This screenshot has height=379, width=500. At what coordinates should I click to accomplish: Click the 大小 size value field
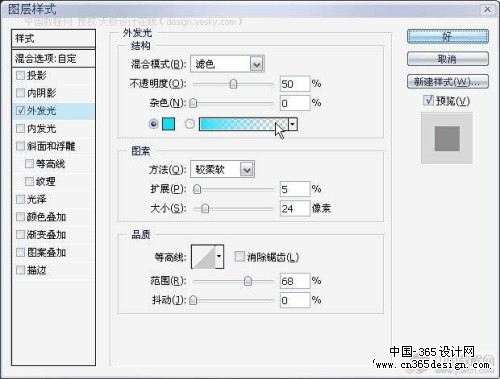295,209
